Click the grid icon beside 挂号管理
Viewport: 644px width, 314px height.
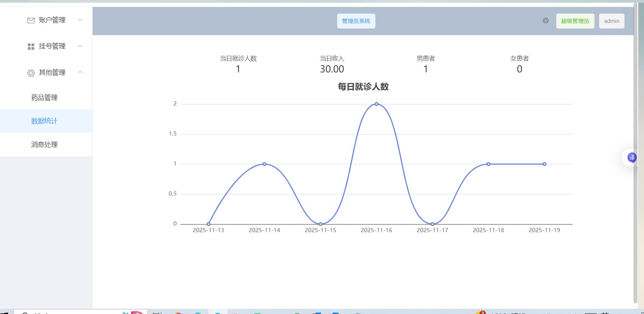[x=31, y=46]
